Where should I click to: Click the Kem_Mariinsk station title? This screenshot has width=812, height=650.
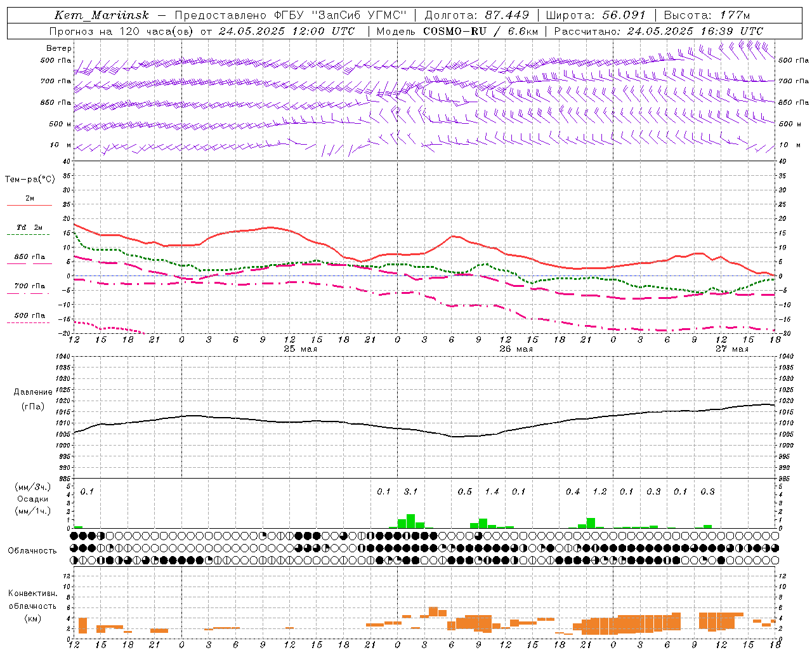[101, 15]
